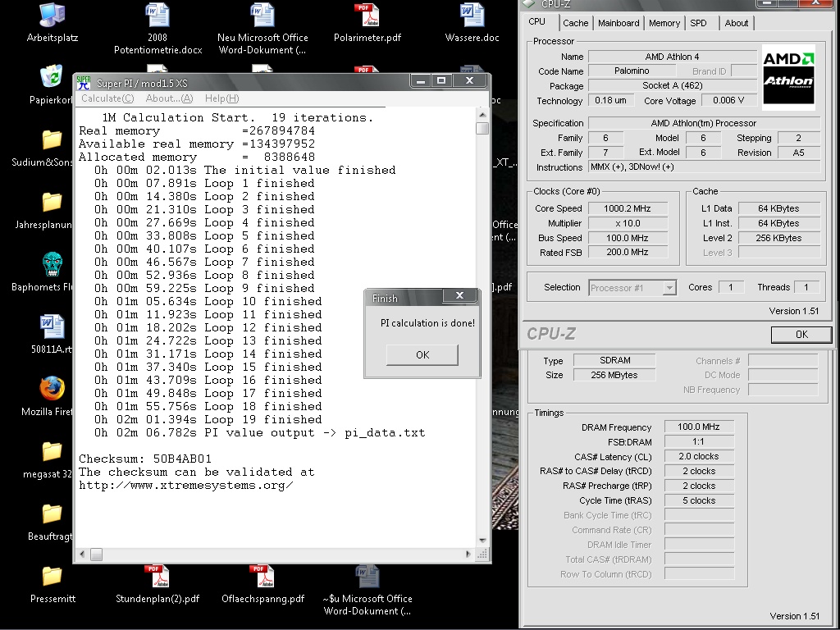This screenshot has height=630, width=840.
Task: Click the Rated FSB value 200.0 MHz
Action: (628, 252)
